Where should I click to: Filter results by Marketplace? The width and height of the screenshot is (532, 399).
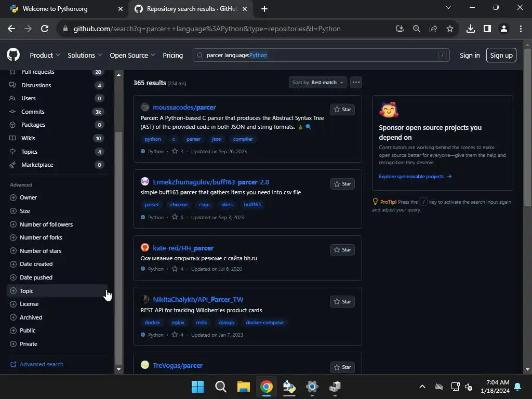tap(57, 165)
